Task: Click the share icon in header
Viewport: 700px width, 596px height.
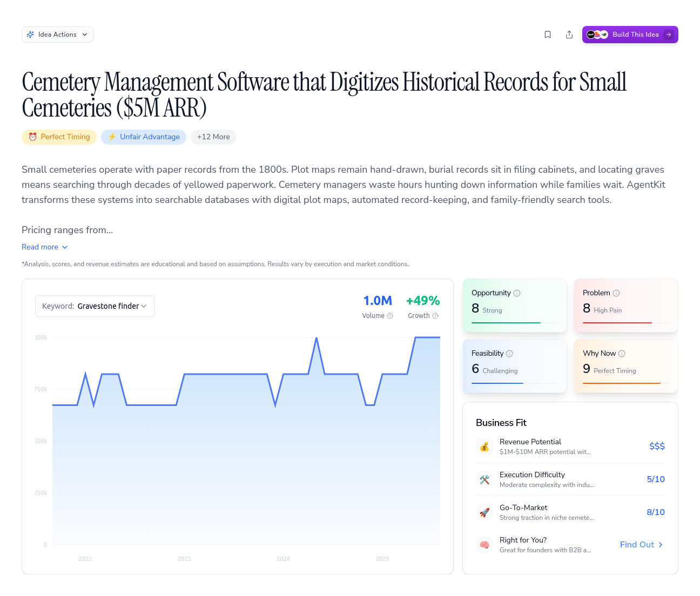Action: click(x=569, y=35)
